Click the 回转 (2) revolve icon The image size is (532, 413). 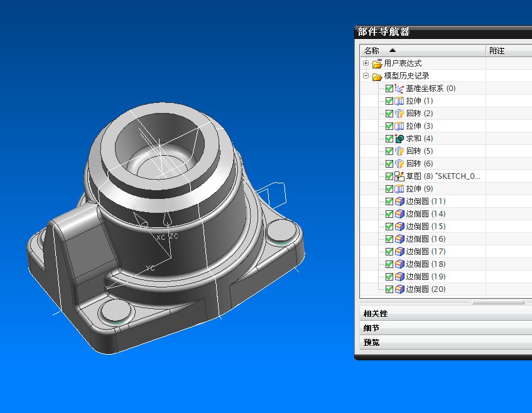coord(399,114)
